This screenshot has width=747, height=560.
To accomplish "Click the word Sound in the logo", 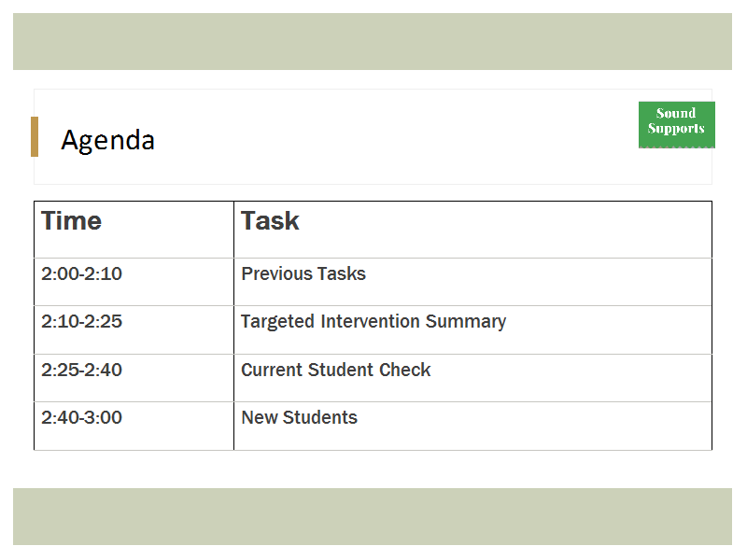I will 676,113.
